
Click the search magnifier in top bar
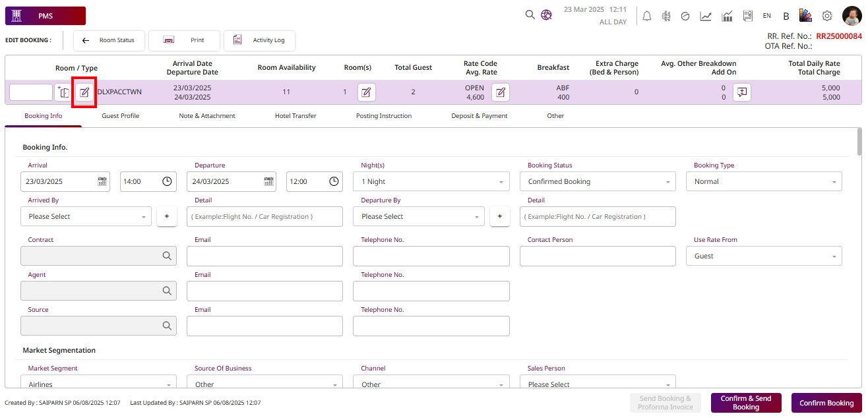point(530,15)
